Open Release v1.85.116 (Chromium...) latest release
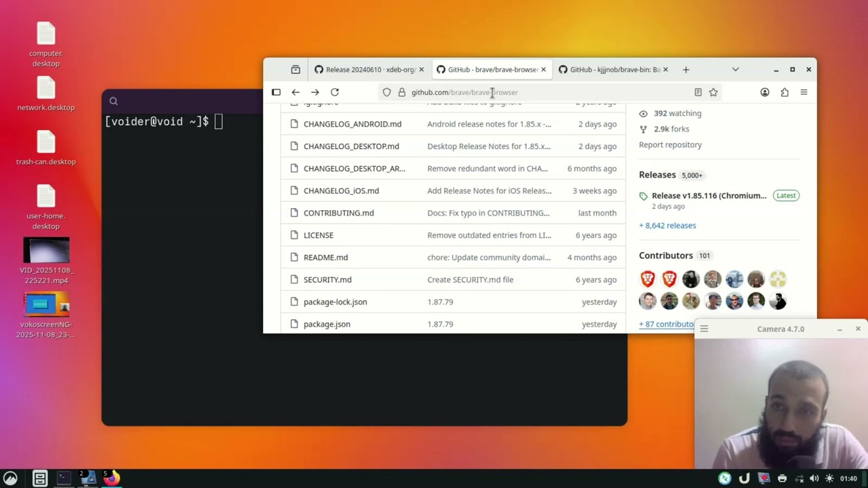The height and width of the screenshot is (488, 868). point(709,196)
